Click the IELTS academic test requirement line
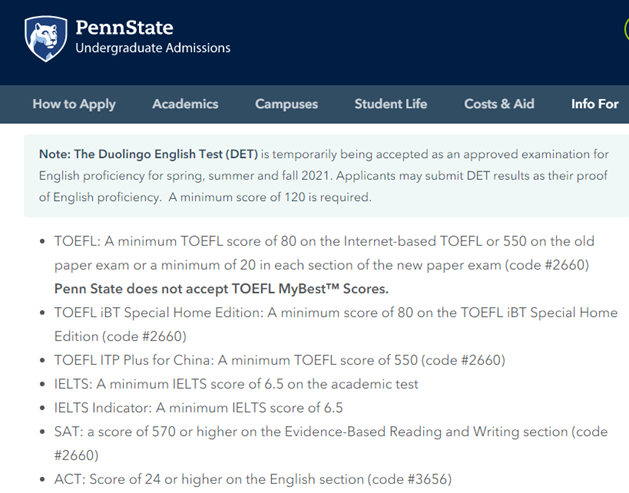The height and width of the screenshot is (493, 629). pyautogui.click(x=236, y=384)
